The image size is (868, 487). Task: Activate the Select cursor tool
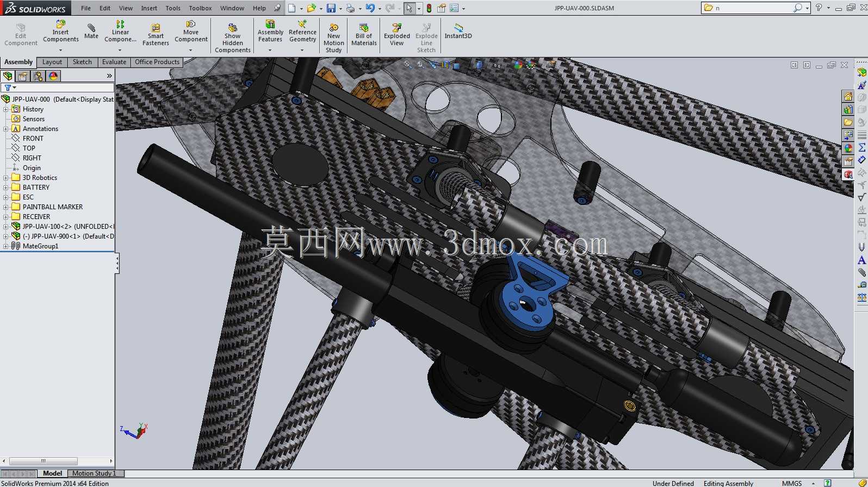pyautogui.click(x=409, y=8)
